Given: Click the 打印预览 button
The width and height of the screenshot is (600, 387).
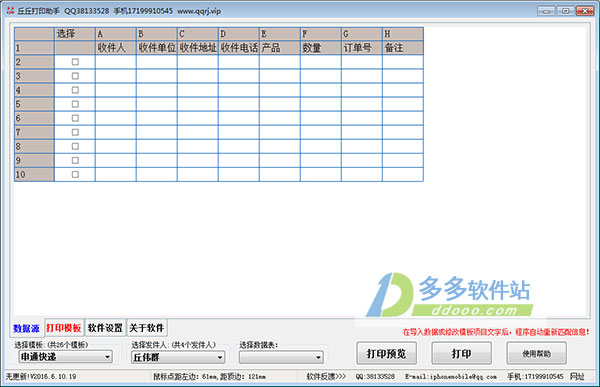Looking at the screenshot, I should pos(386,353).
